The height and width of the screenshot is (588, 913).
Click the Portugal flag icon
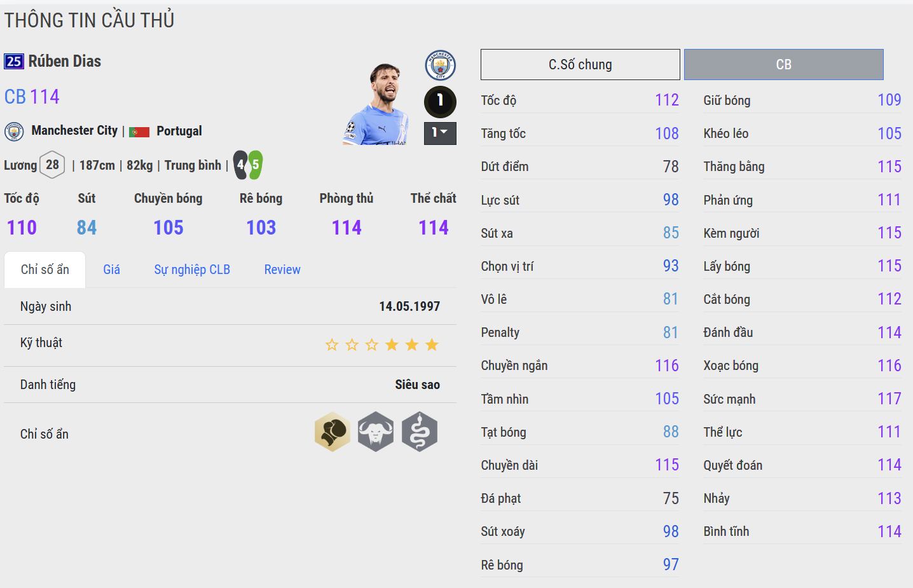(139, 132)
